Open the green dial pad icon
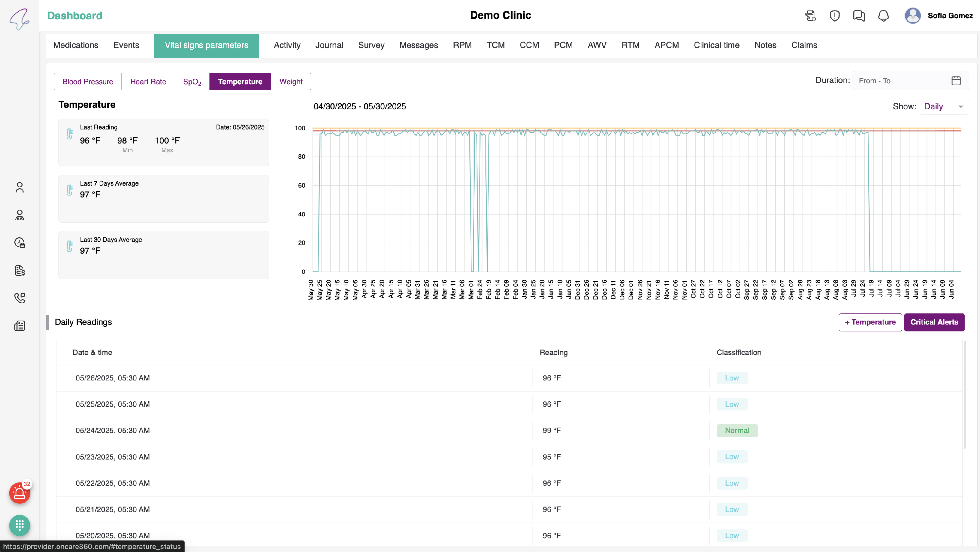The width and height of the screenshot is (980, 552). (19, 525)
